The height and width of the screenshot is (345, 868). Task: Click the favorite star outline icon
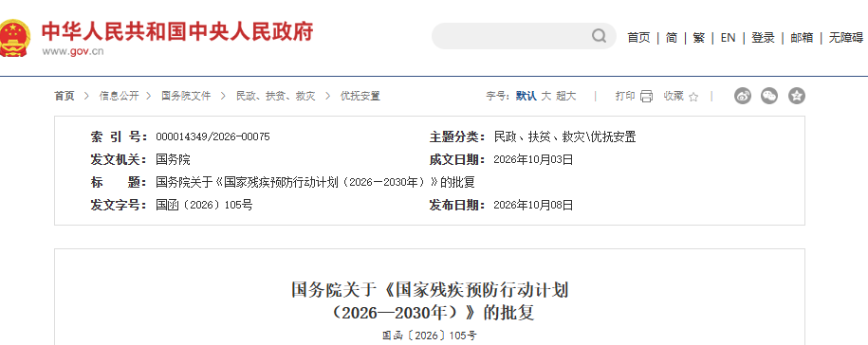click(693, 97)
